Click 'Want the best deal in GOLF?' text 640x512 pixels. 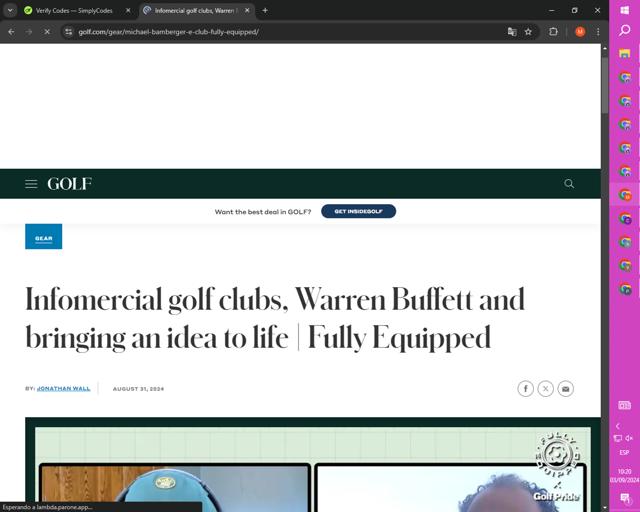263,212
